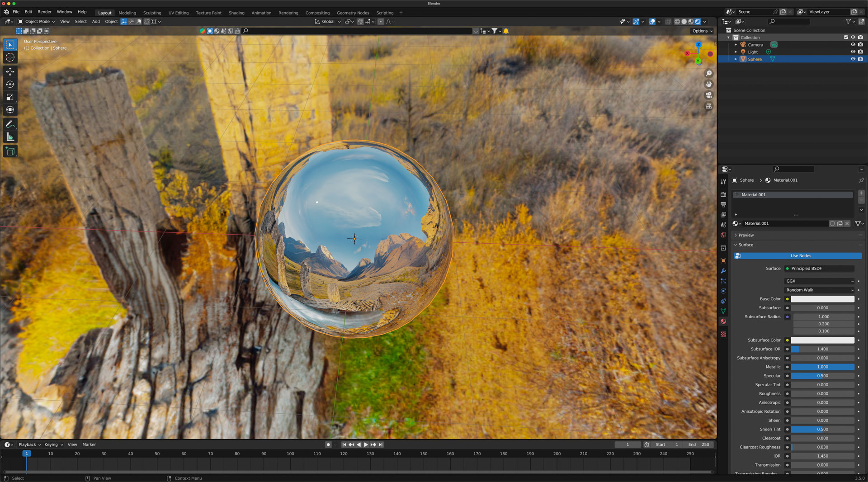This screenshot has width=868, height=482.
Task: Open the Object Mode dropdown
Action: [36, 21]
